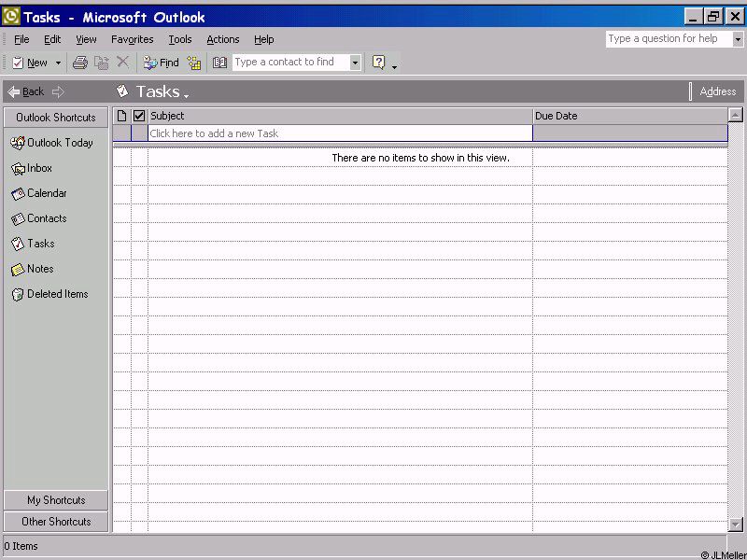This screenshot has height=560, width=747.
Task: Open the Contacts shortcut
Action: [x=38, y=218]
